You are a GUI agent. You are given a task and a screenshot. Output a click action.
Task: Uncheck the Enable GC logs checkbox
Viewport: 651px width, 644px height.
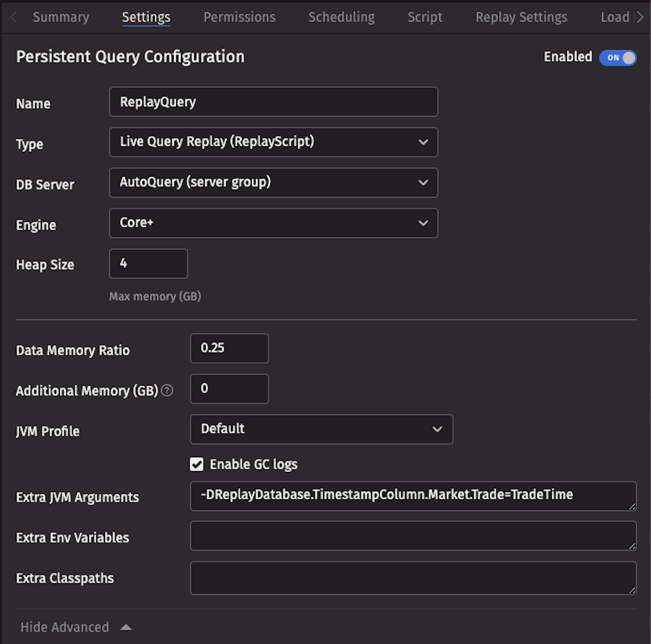click(197, 465)
